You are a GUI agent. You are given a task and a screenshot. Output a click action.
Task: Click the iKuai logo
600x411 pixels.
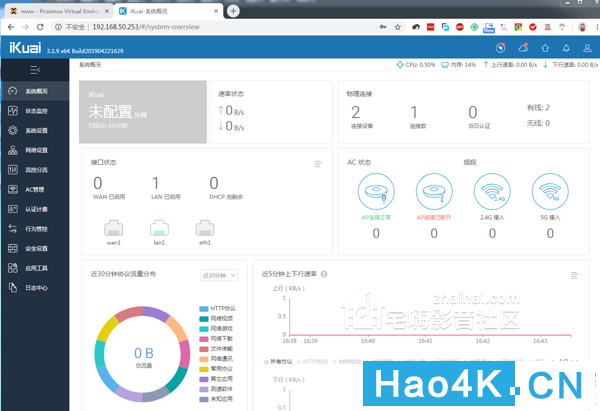pos(25,48)
